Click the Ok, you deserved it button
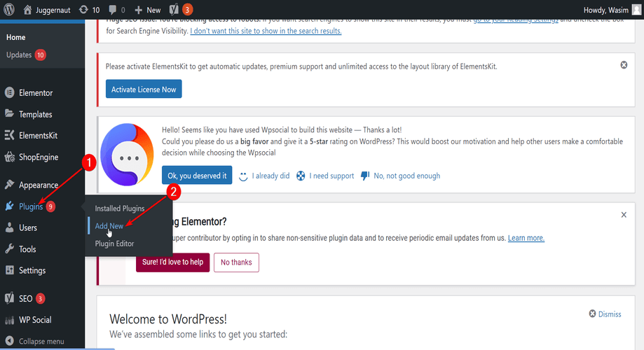Image resolution: width=644 pixels, height=350 pixels. [x=197, y=175]
